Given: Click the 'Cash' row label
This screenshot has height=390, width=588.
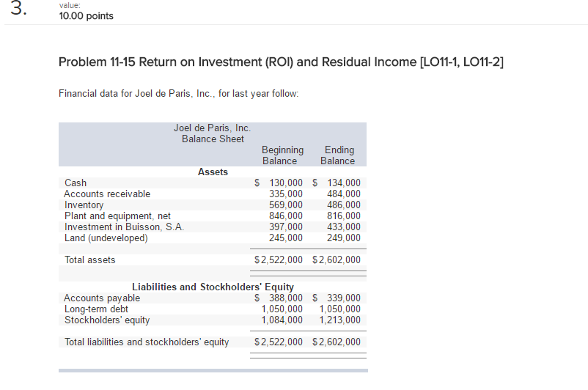Looking at the screenshot, I should [76, 183].
